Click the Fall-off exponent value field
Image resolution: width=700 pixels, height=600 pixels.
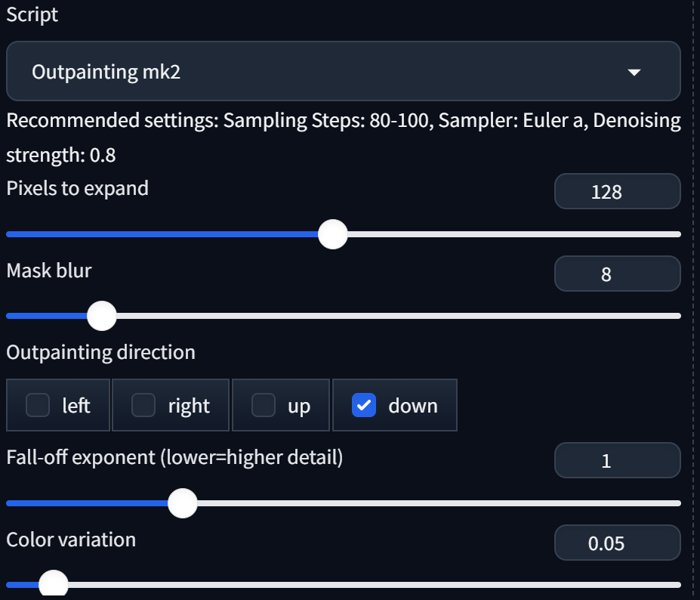point(617,460)
